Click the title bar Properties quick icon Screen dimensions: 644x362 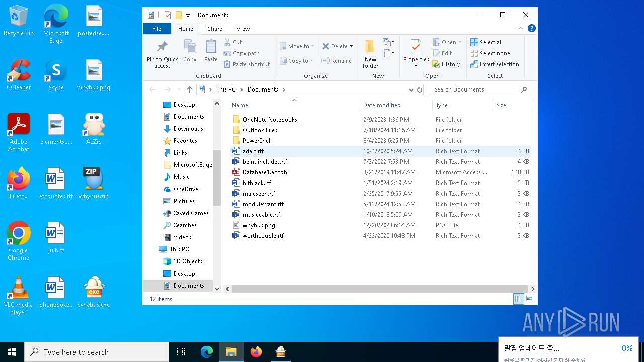coord(168,15)
